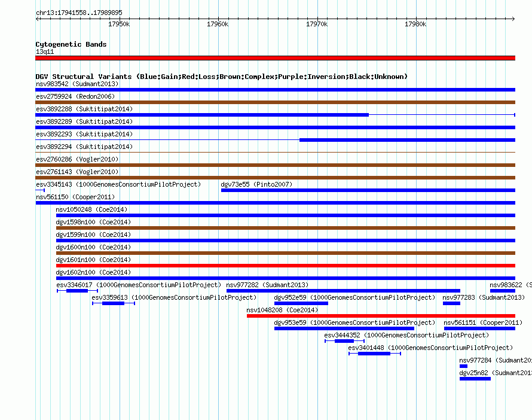This screenshot has width=532, height=420.
Task: Click the 17970k ruler marker
Action: click(317, 24)
